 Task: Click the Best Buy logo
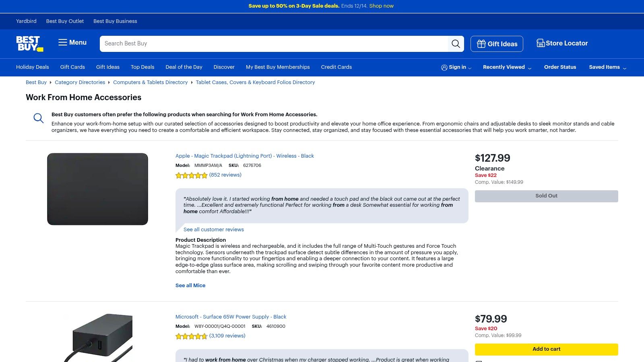(29, 43)
